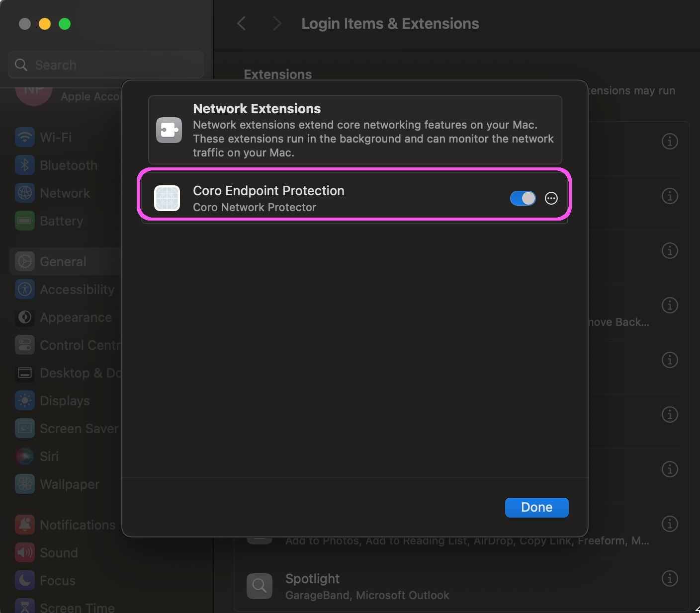Open Sound settings
The width and height of the screenshot is (700, 613).
(58, 552)
